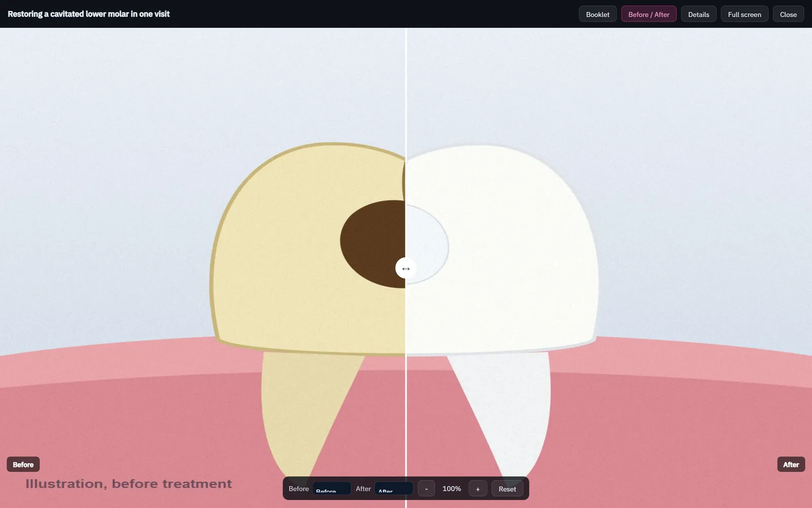Click the 'Restoring a cavitated lower molar' title
Viewport: 812px width, 508px height.
[x=89, y=14]
